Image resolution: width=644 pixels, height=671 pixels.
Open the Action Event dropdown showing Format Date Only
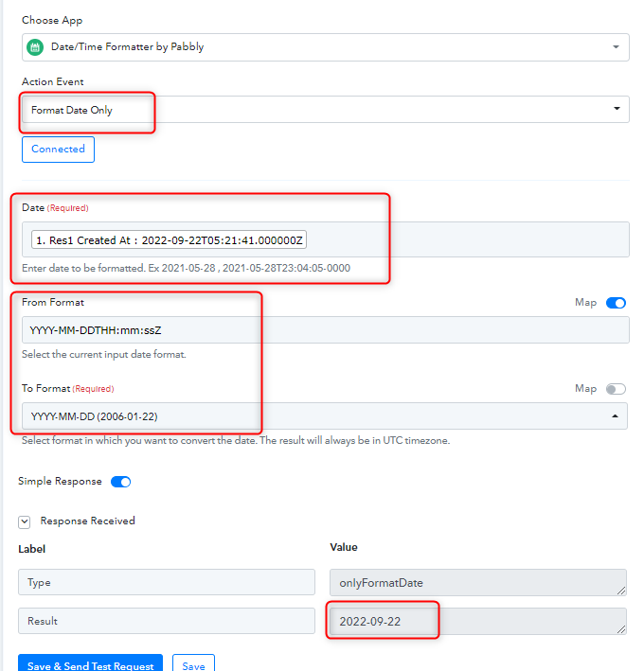326,110
